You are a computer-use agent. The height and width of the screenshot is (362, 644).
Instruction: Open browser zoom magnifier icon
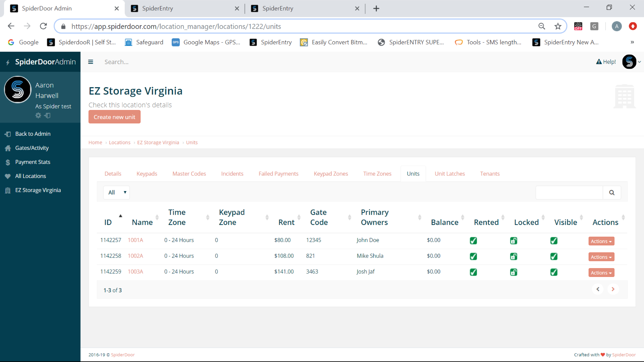tap(542, 26)
